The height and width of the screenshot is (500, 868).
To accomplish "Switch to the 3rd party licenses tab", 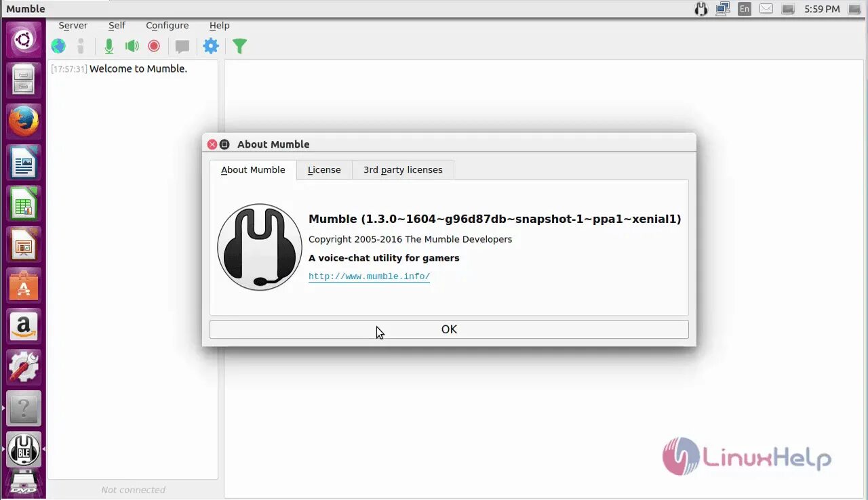I will [403, 170].
